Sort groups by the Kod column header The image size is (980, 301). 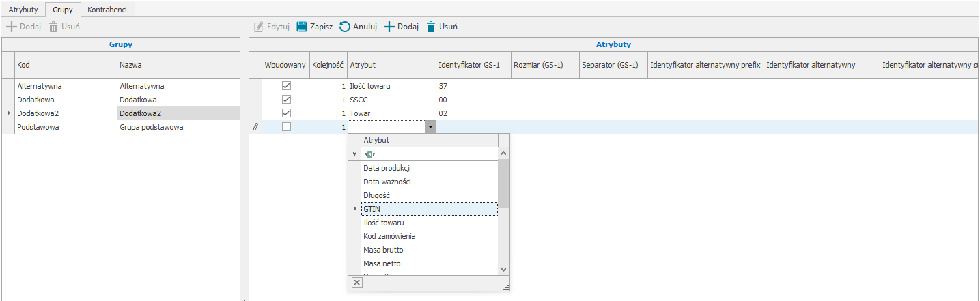pos(66,65)
